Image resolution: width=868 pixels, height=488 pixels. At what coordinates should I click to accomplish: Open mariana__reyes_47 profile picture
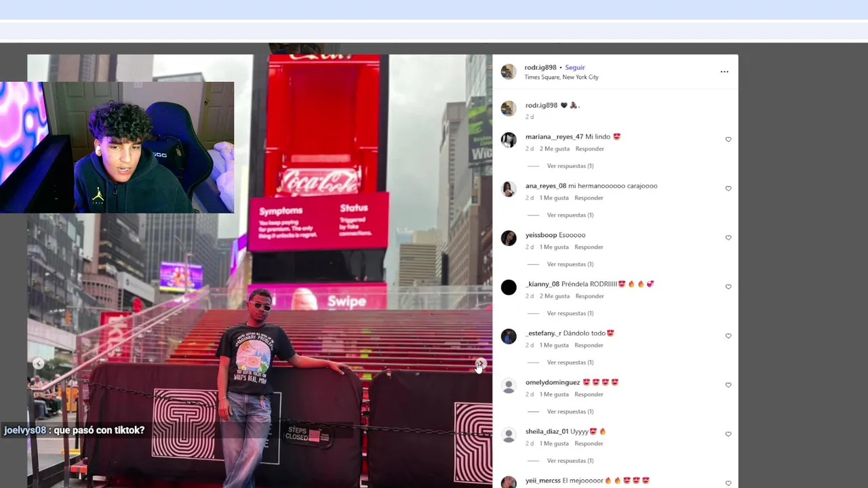(509, 140)
